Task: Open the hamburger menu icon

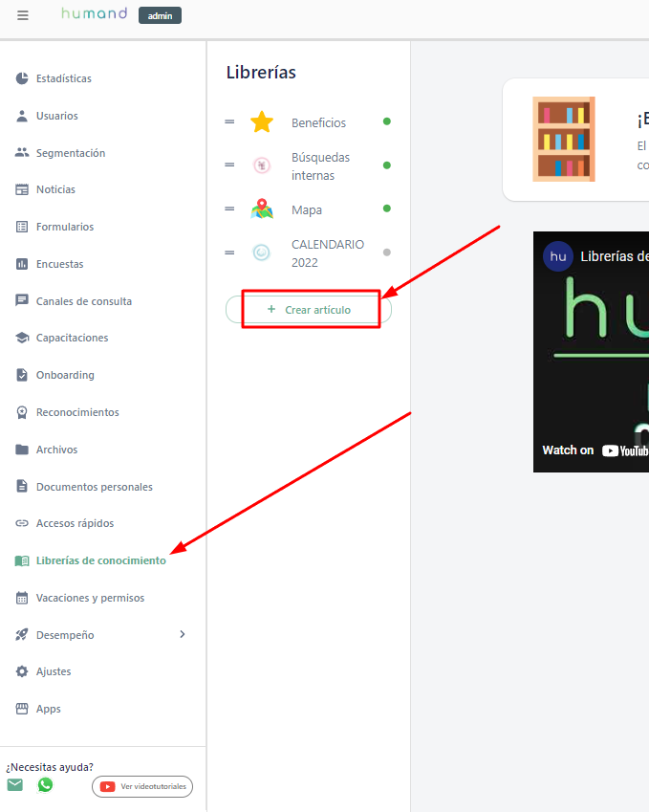Action: 23,15
